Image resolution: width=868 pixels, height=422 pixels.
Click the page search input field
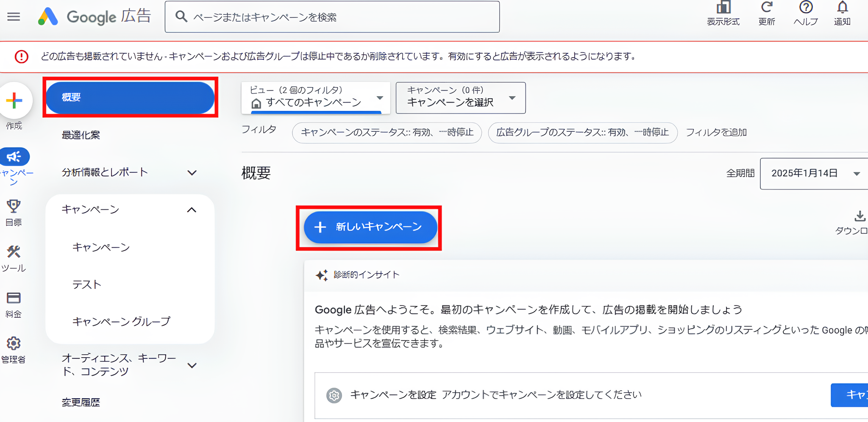coord(331,17)
